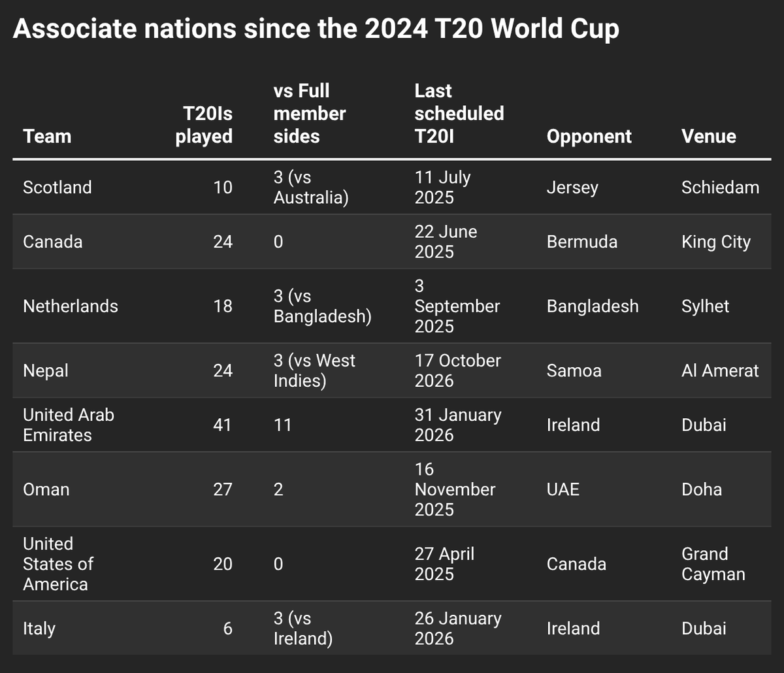Screen dimensions: 784x673
Task: Click the Canada team name cell
Action: 52,242
